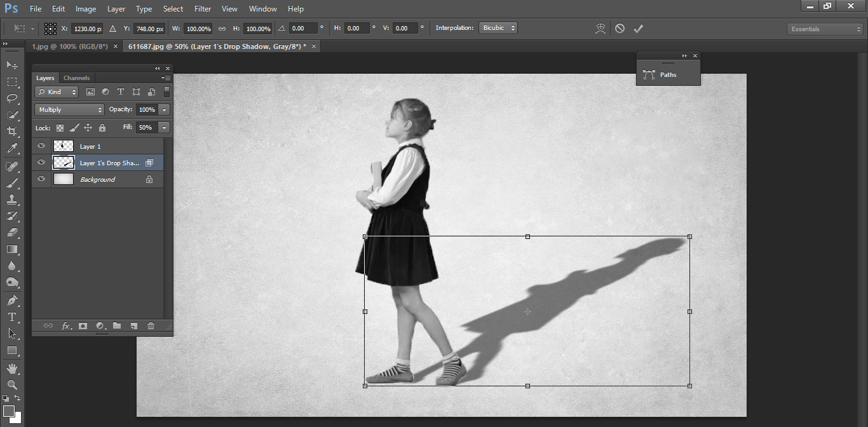Screen dimensions: 868x427
Task: Switch to the Channels tab
Action: point(76,78)
